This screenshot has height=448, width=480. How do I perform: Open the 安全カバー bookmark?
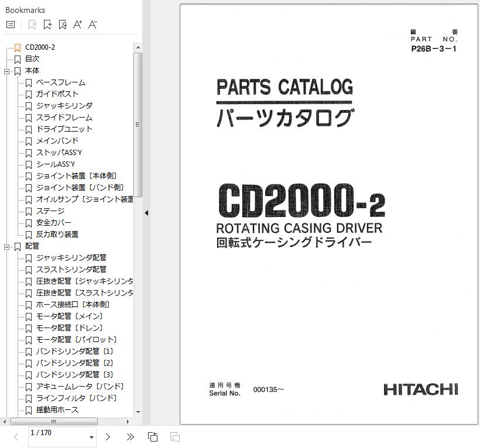[54, 223]
